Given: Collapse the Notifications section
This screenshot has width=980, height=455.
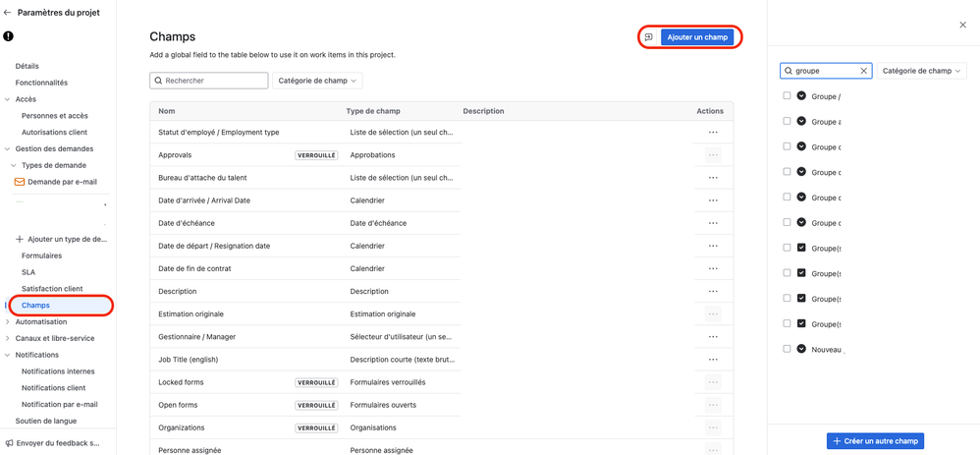Looking at the screenshot, I should pos(8,355).
